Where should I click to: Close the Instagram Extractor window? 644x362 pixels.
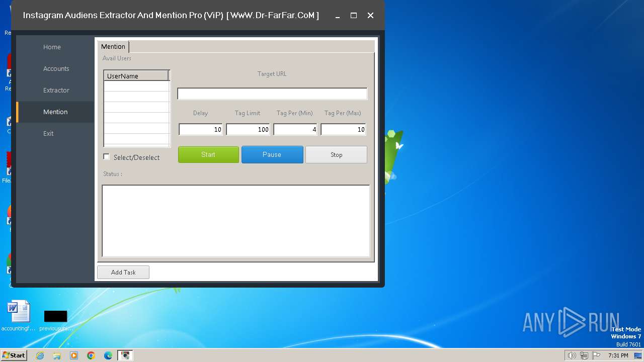tap(370, 15)
